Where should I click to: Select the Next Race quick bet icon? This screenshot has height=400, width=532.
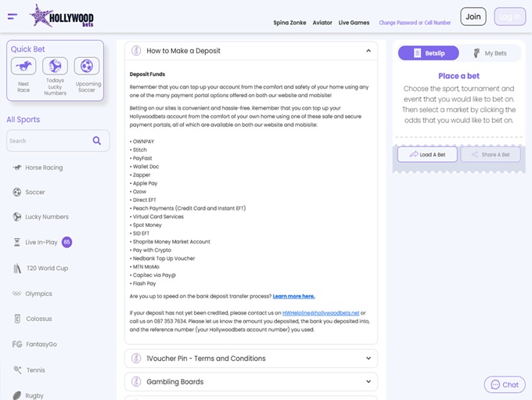23,67
